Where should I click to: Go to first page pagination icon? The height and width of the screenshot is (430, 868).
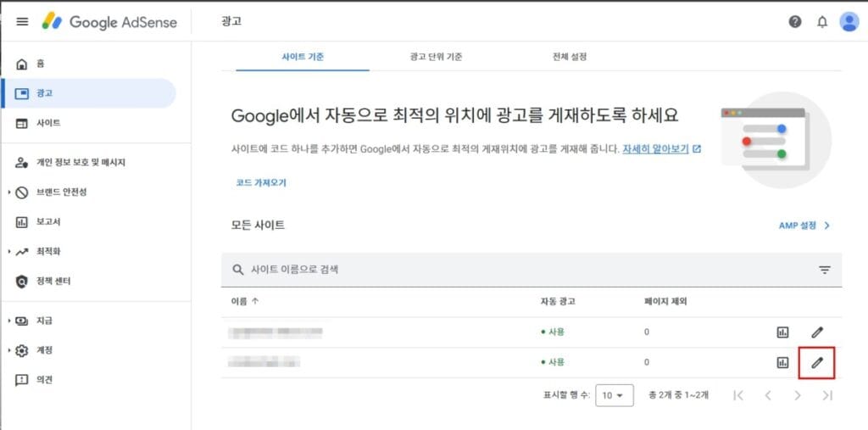[738, 395]
